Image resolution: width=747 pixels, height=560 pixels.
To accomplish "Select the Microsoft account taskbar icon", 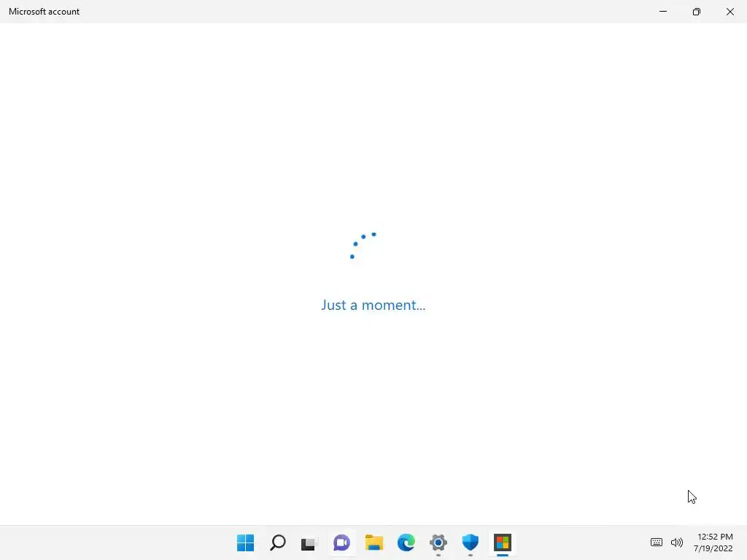I will point(502,542).
